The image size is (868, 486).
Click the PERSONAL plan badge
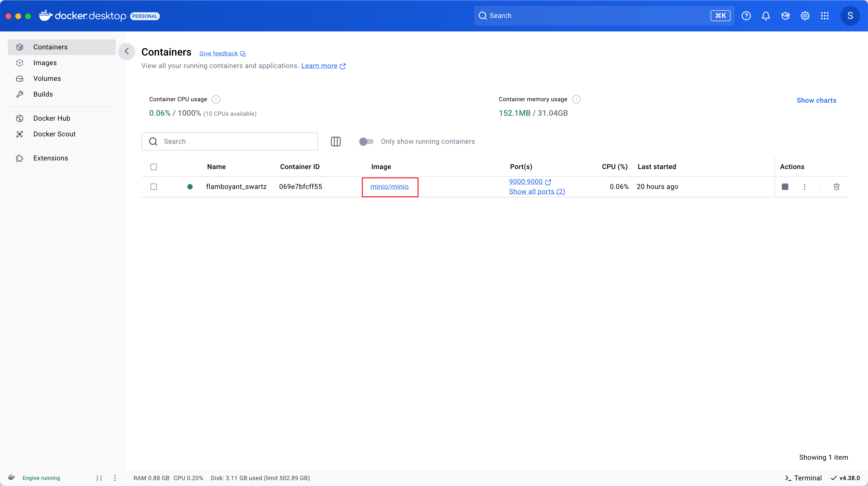click(x=145, y=16)
